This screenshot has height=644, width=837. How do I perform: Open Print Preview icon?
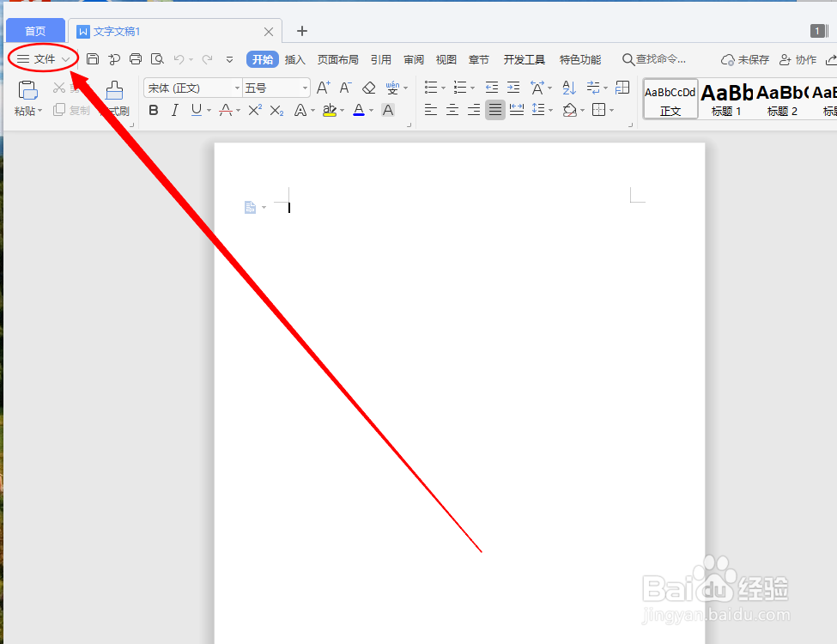point(157,58)
